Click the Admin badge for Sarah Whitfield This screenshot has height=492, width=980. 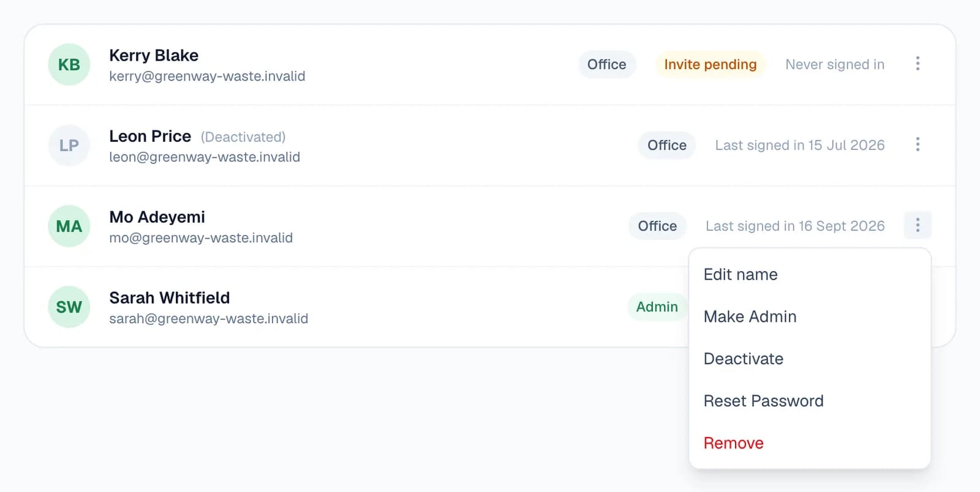(x=657, y=307)
